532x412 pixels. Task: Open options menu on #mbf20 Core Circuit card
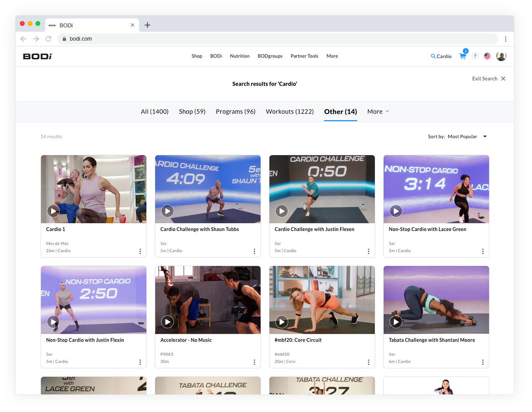(x=369, y=362)
